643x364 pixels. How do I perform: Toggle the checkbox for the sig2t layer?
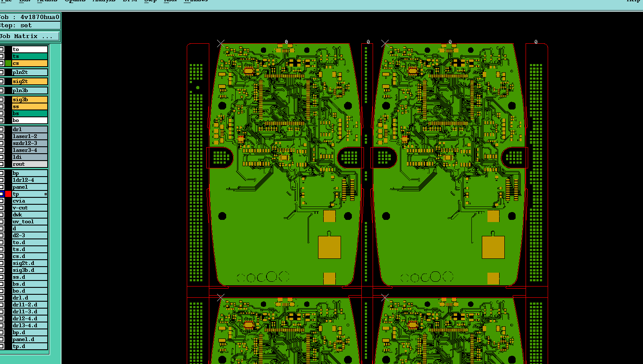[2, 81]
